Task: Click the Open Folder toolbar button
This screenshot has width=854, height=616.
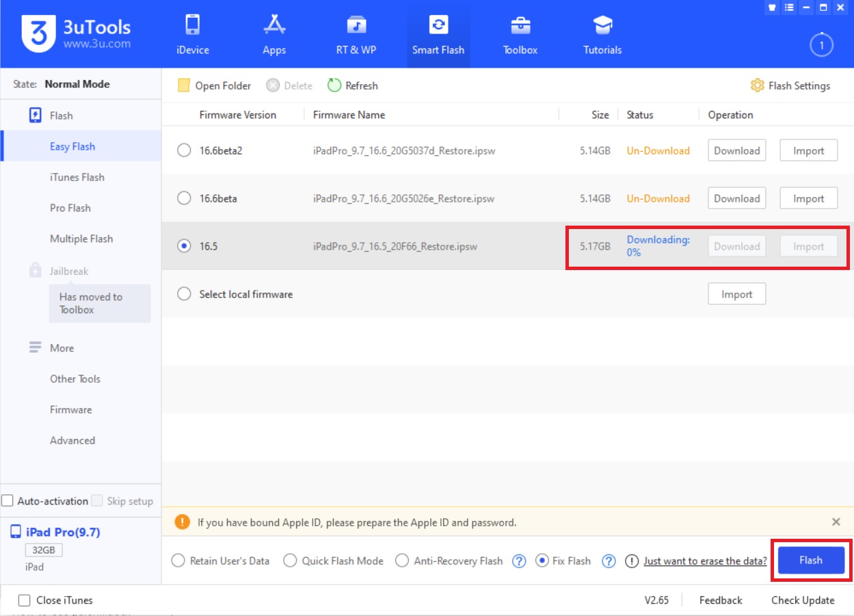Action: [214, 85]
